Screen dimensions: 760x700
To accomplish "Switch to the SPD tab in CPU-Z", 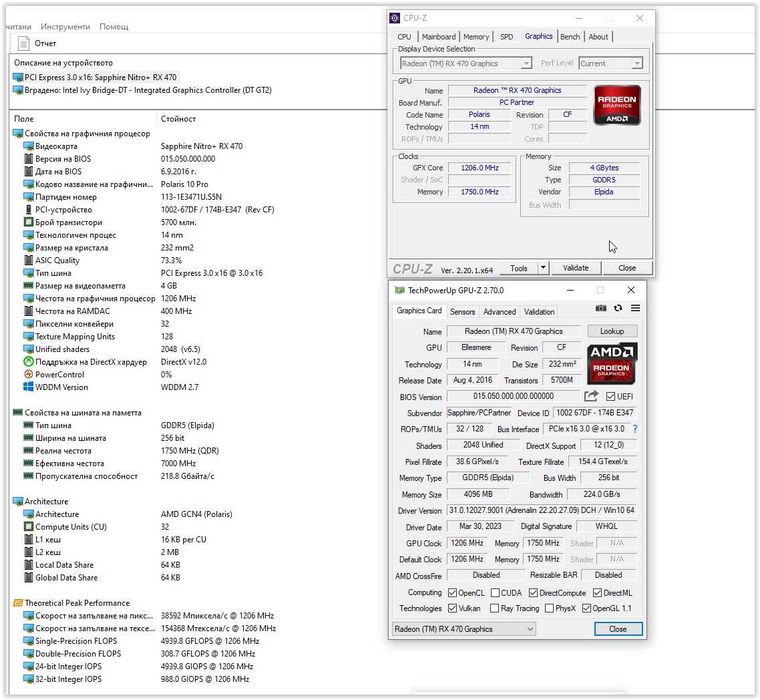I will pos(507,37).
